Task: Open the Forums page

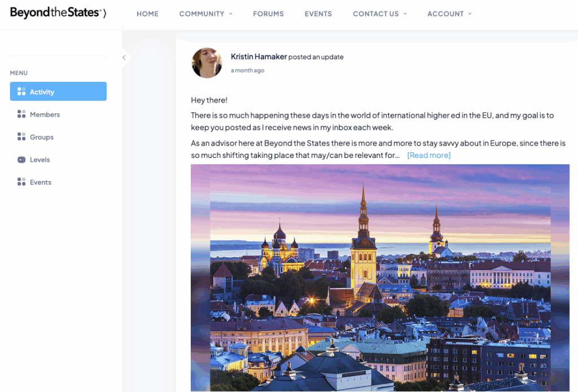Action: 268,14
